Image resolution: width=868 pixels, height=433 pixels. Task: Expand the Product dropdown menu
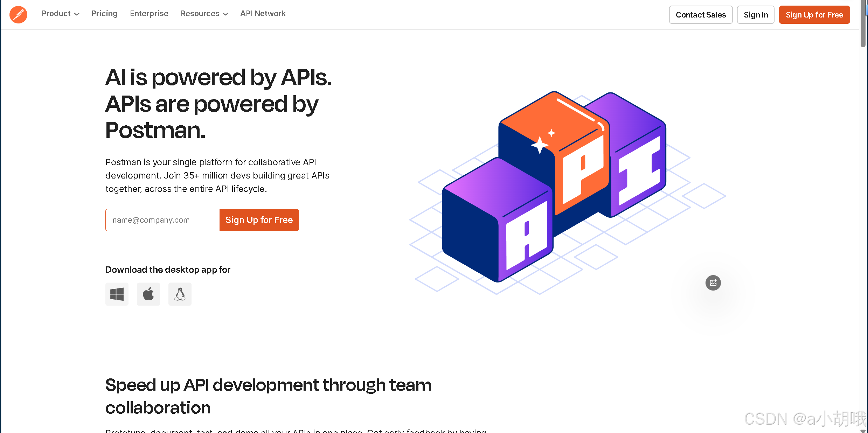coord(61,14)
